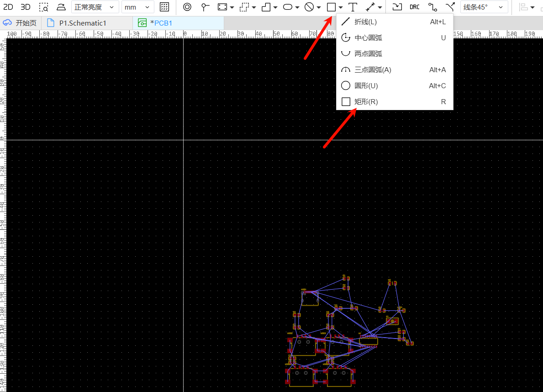This screenshot has height=392, width=543.
Task: Choose 三点圆弧(A) three-point arc menu item
Action: (395, 69)
